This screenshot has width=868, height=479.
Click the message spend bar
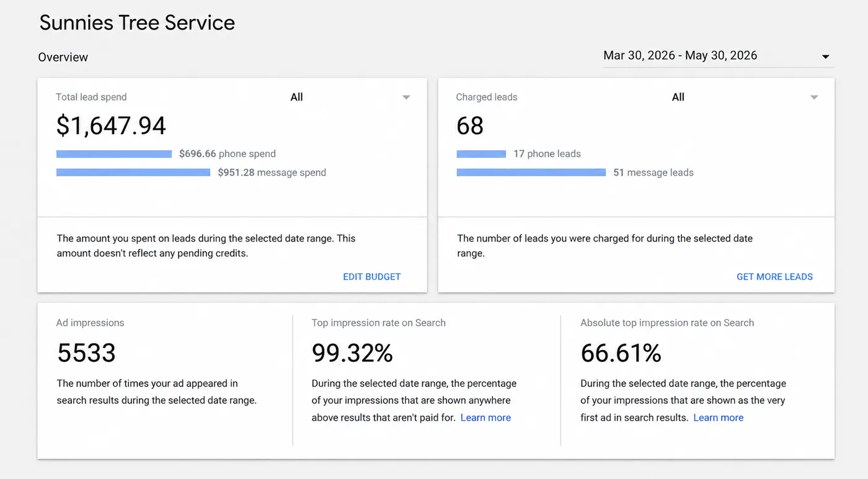(133, 172)
